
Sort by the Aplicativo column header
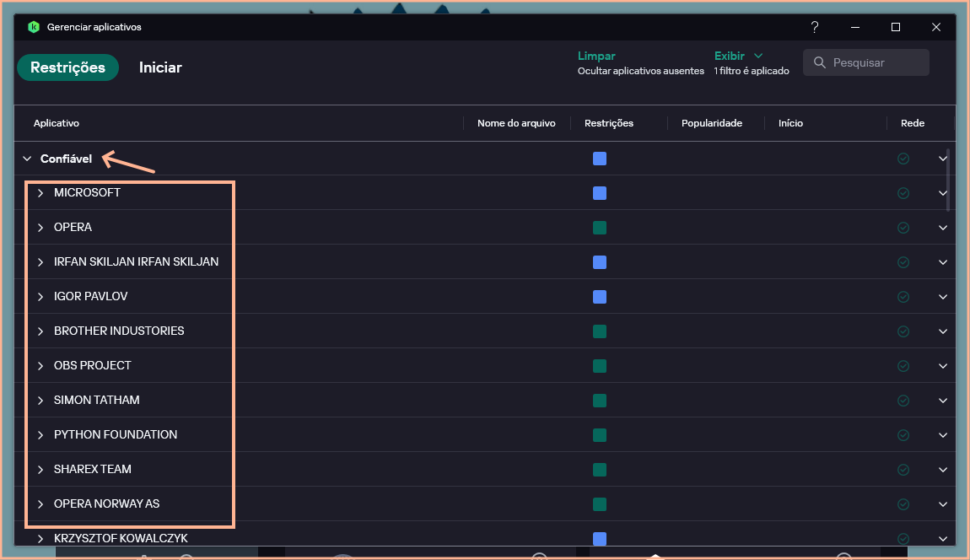tap(57, 123)
